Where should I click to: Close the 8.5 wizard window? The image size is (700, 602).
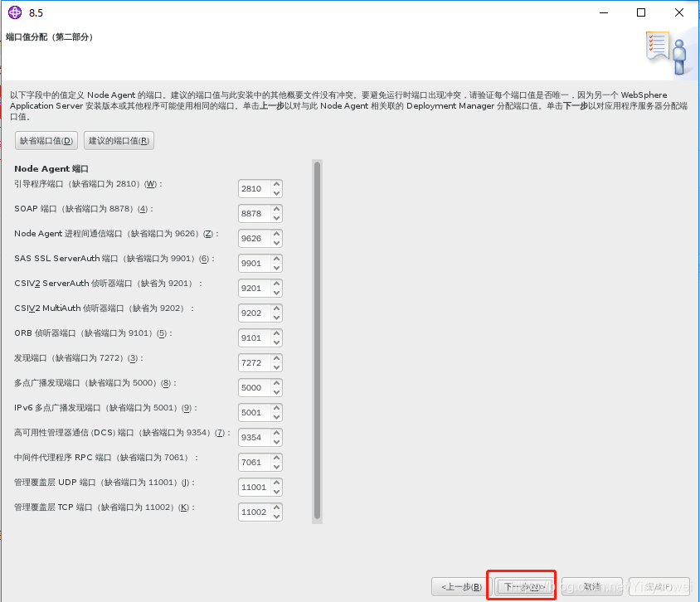point(679,12)
